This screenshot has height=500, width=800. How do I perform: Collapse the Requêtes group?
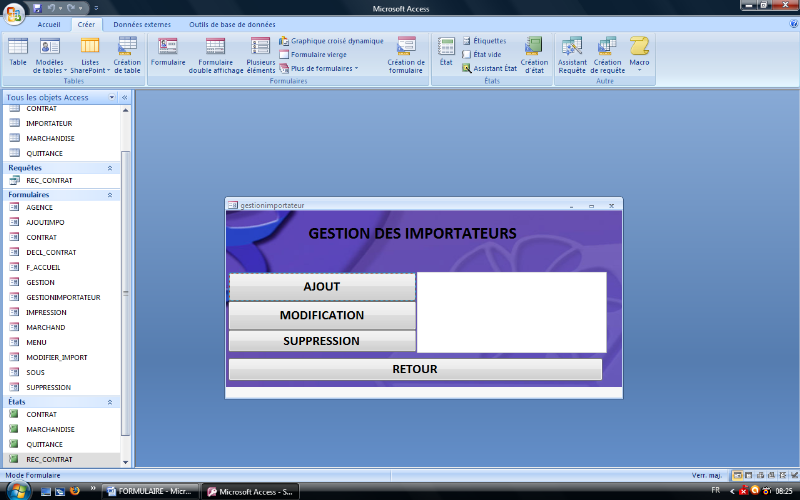click(109, 168)
